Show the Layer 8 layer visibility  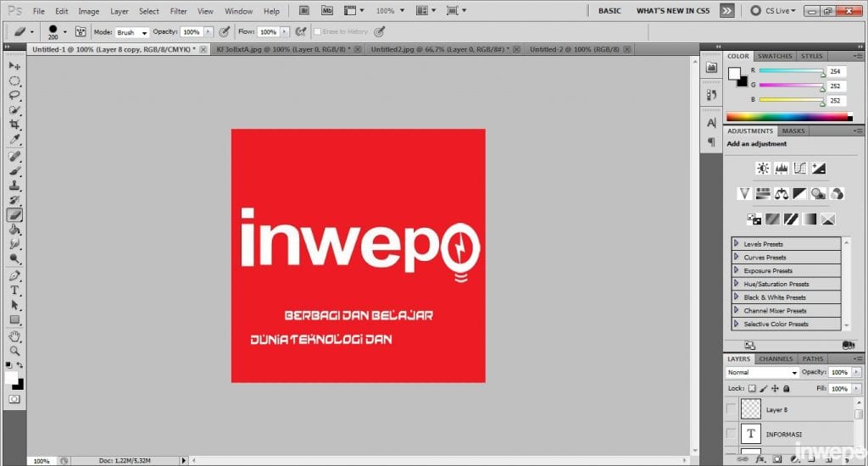tap(732, 409)
